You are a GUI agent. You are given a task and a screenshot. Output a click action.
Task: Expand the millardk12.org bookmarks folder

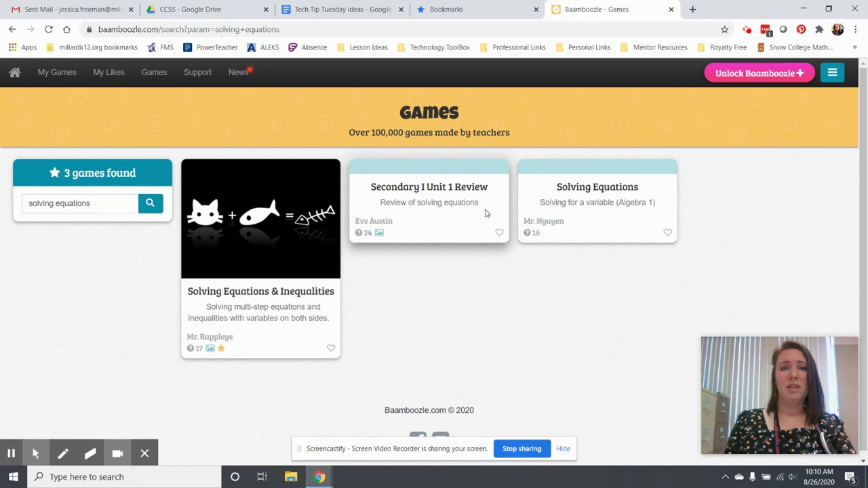(x=92, y=47)
